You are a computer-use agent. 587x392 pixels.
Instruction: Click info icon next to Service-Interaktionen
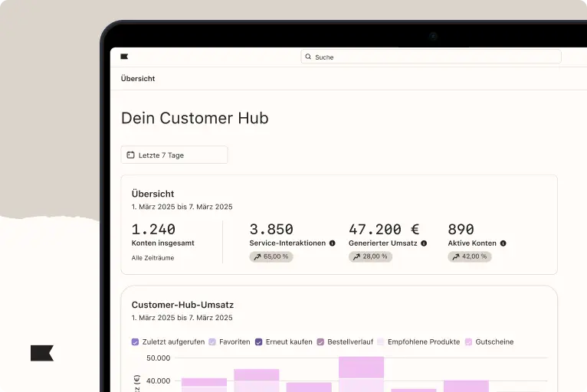pos(332,243)
